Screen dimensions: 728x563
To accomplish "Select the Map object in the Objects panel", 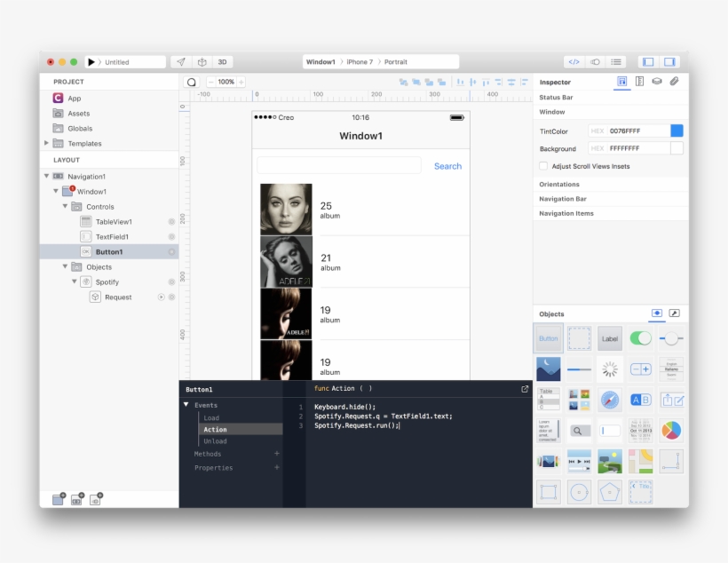I will (x=642, y=463).
